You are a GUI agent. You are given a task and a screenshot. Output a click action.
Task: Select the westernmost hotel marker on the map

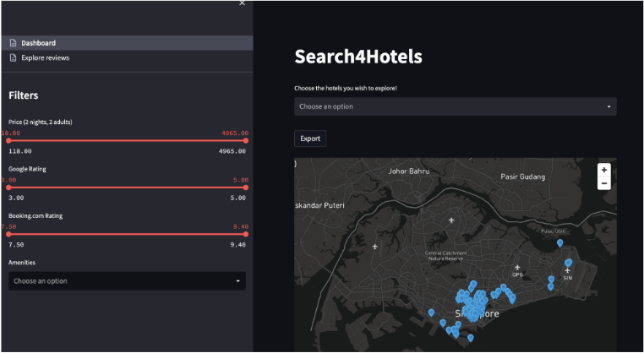click(431, 312)
